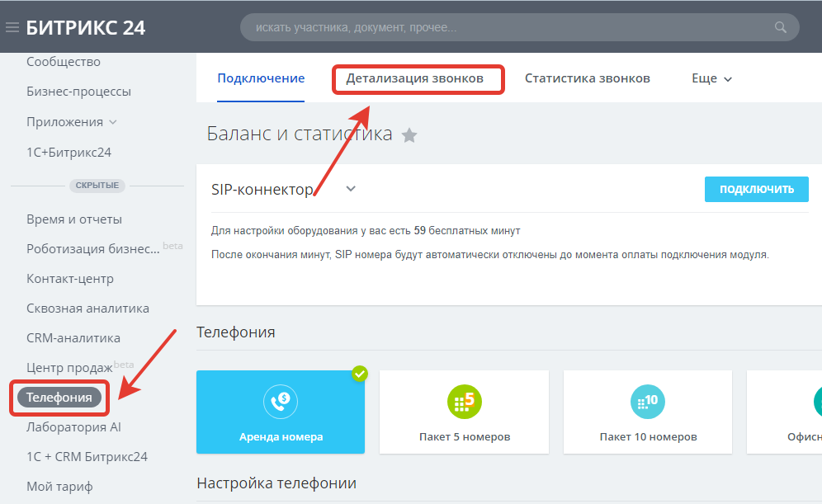The image size is (822, 504).
Task: Open the Лаборатория AI sidebar item
Action: [x=73, y=427]
